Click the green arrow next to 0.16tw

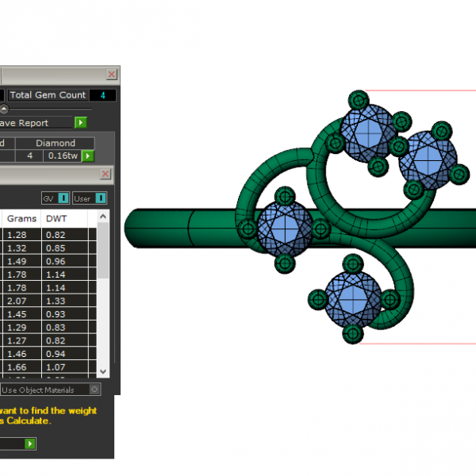pos(88,156)
